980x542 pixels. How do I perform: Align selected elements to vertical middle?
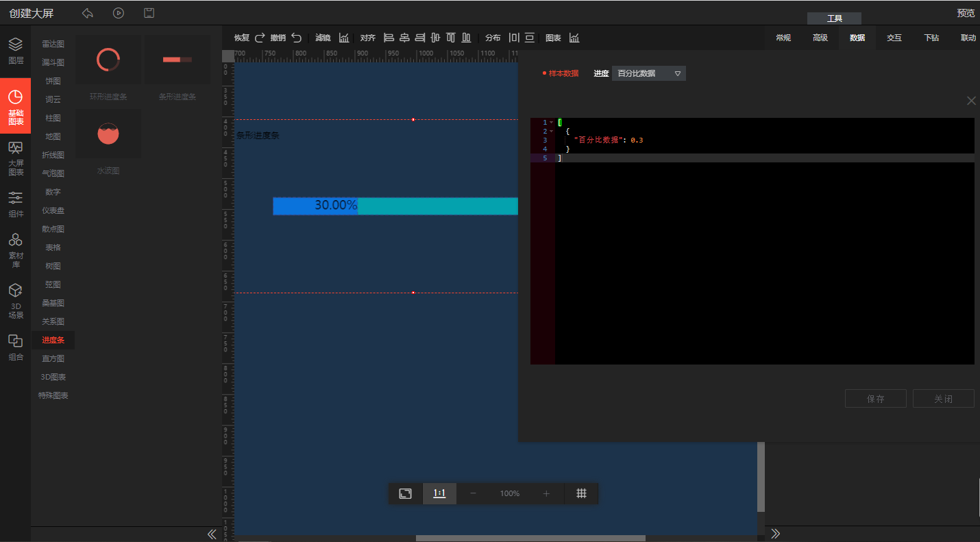point(435,38)
